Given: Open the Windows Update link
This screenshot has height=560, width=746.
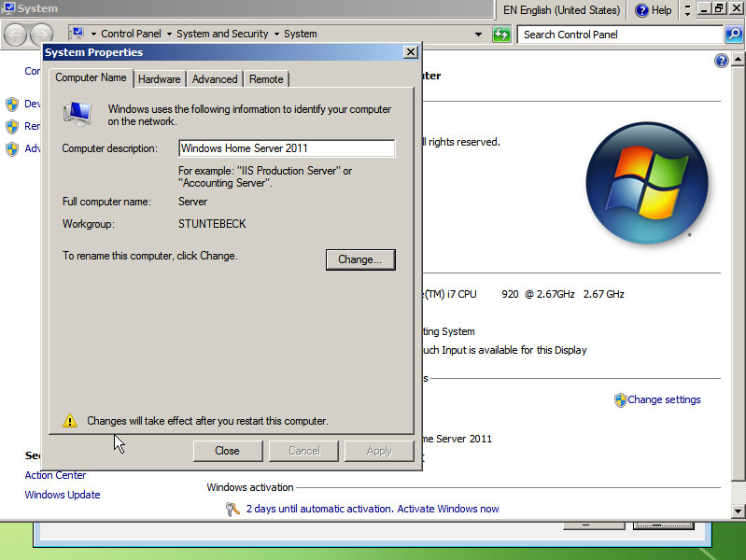Looking at the screenshot, I should 63,495.
